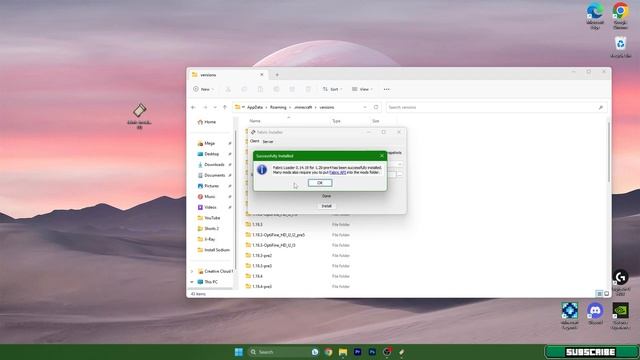Click the Install button in Fabric Installer
Viewport: 640px width, 360px height.
(327, 206)
